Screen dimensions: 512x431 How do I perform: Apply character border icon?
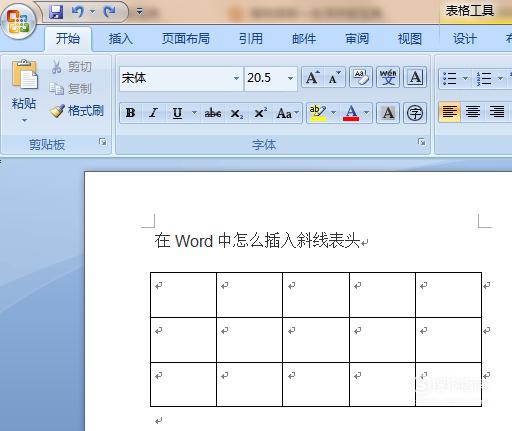click(x=415, y=77)
